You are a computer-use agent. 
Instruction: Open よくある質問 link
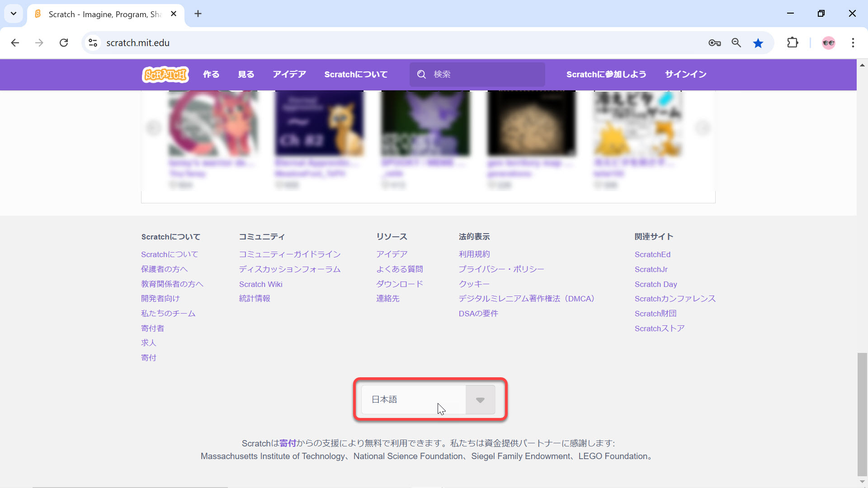click(400, 269)
